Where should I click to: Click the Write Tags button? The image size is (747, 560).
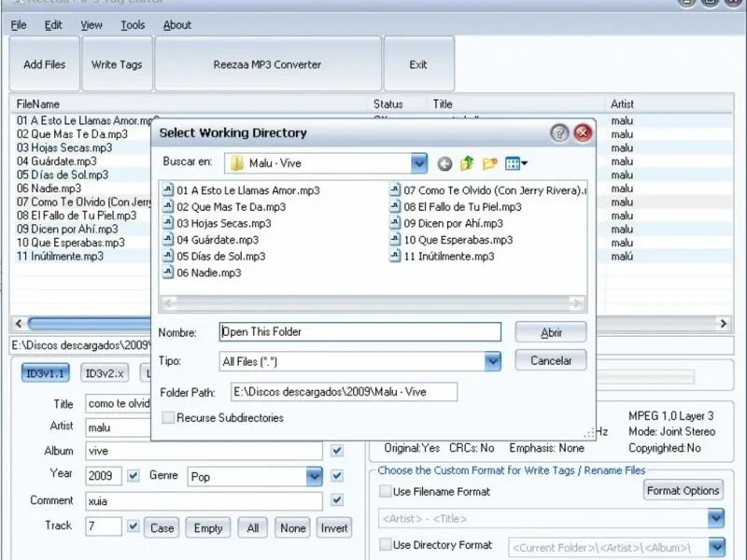(117, 63)
